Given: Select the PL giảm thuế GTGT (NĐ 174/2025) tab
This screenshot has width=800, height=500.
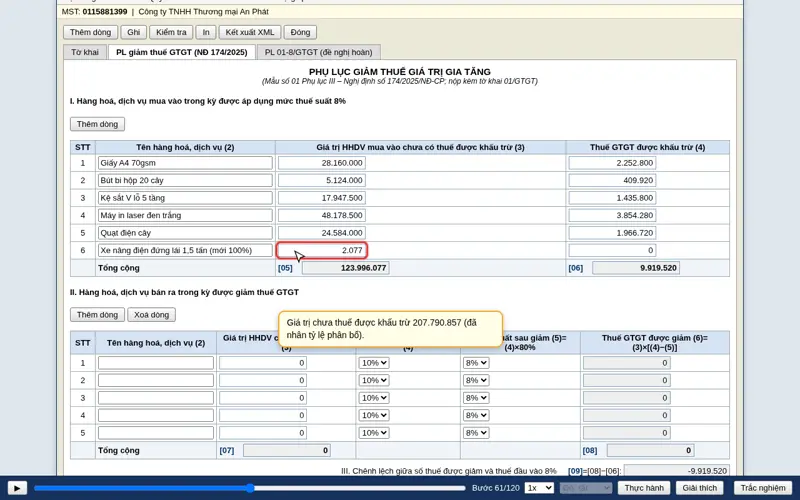Looking at the screenshot, I should 182,52.
